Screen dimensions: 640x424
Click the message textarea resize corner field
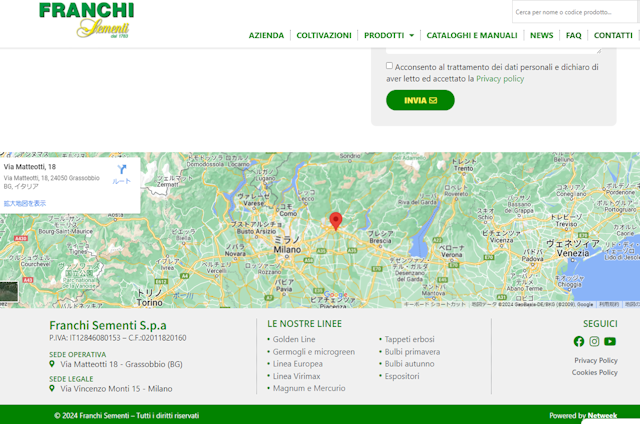coord(598,51)
